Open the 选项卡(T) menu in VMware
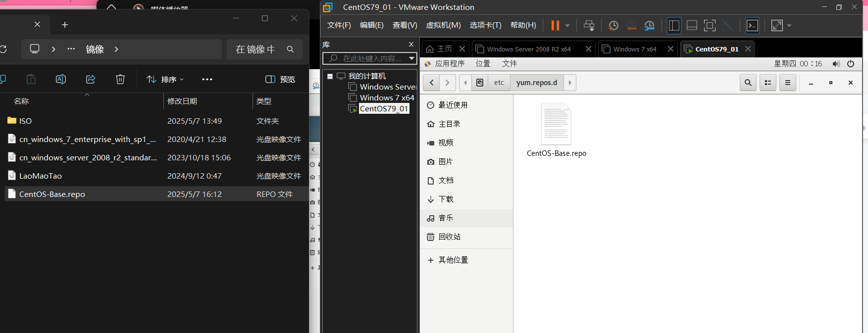 point(486,25)
